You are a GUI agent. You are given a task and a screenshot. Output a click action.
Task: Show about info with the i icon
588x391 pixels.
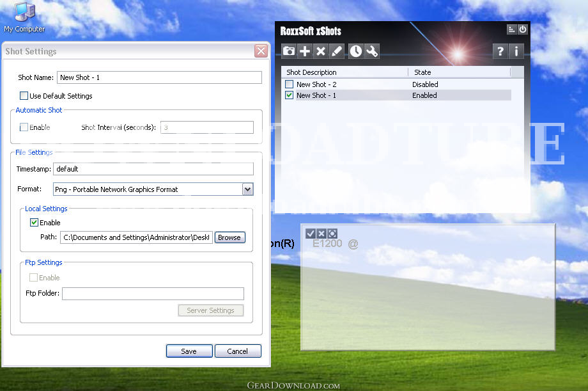point(516,51)
